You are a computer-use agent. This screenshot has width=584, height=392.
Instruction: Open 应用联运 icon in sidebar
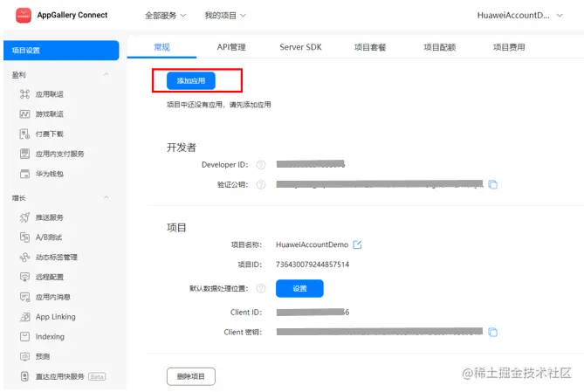click(x=24, y=94)
